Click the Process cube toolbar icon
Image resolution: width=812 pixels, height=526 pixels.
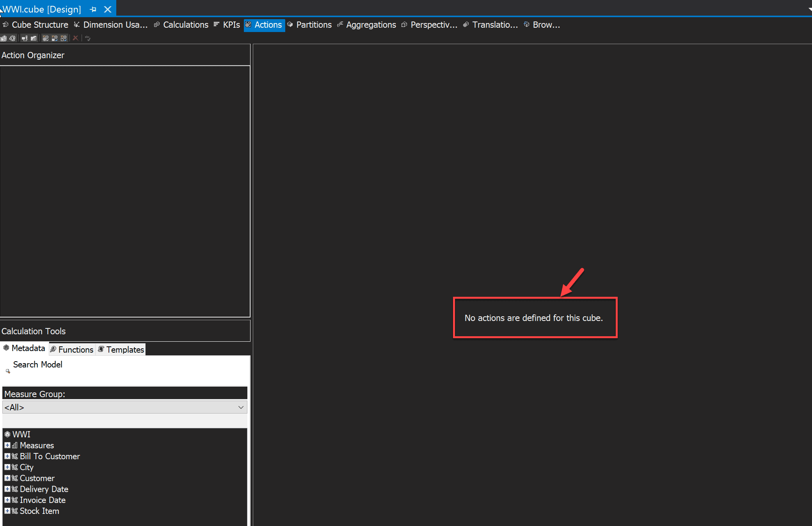click(4, 38)
